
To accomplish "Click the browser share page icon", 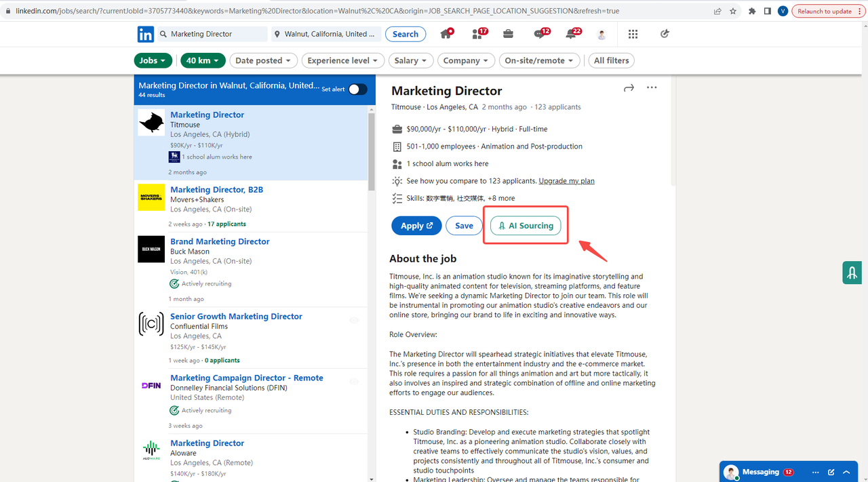I will (x=717, y=11).
